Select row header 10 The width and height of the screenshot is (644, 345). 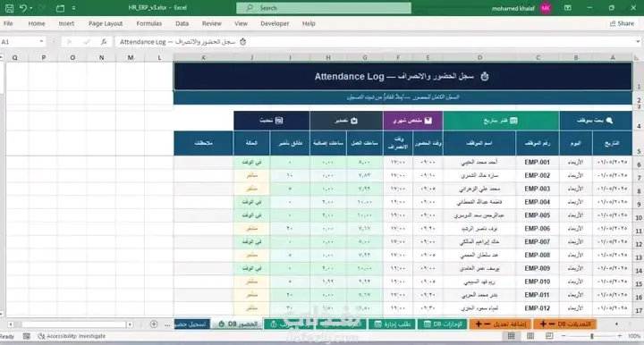tap(639, 218)
